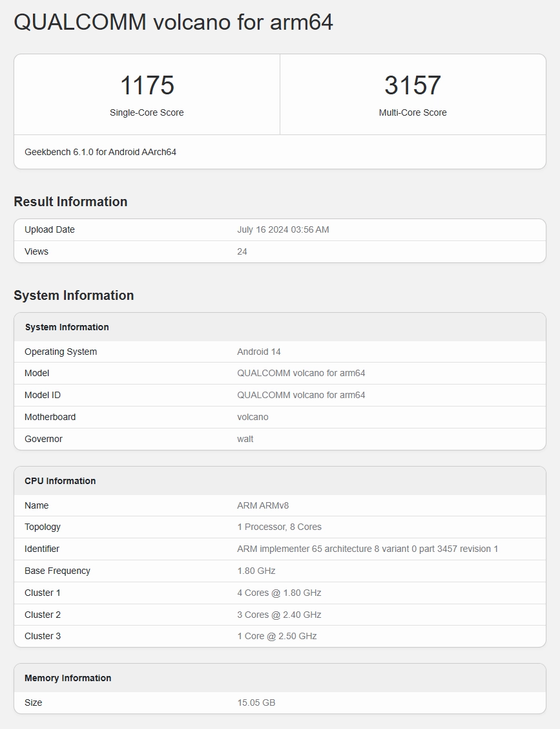This screenshot has width=560, height=729.
Task: Click the CPU Information table header
Action: tap(60, 481)
